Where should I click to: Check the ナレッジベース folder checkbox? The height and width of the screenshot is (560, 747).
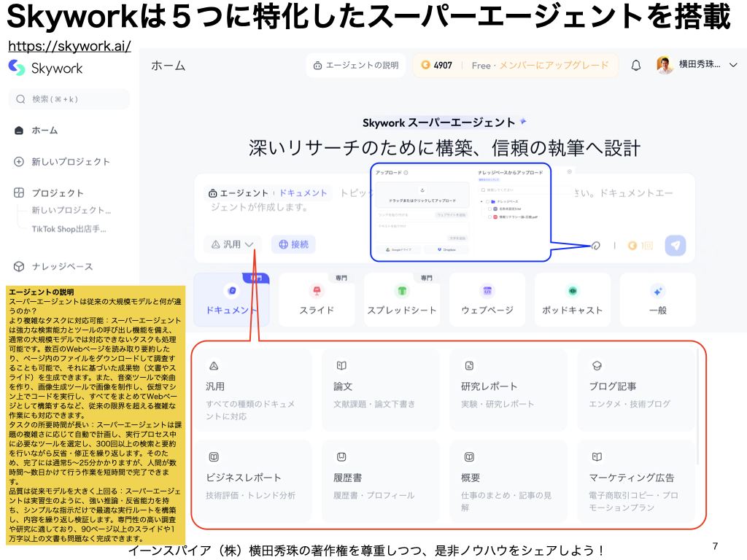point(487,201)
